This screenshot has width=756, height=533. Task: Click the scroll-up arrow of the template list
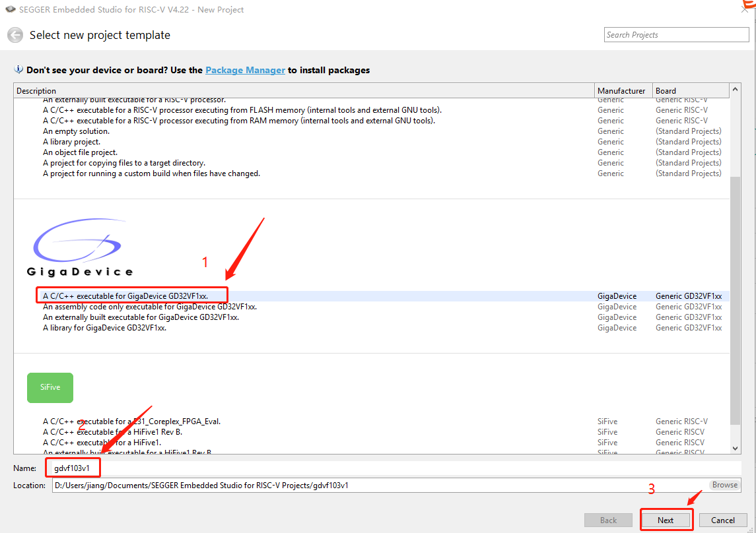coord(735,90)
